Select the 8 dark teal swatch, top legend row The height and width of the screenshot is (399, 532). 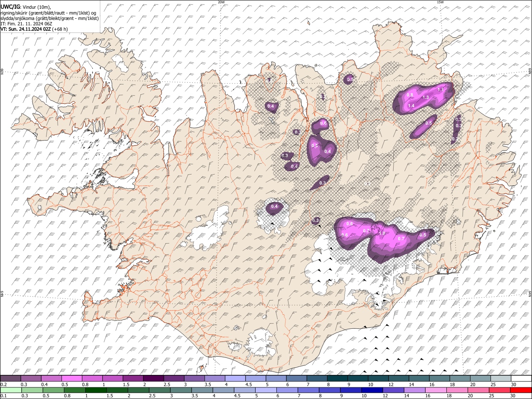pyautogui.click(x=337, y=379)
